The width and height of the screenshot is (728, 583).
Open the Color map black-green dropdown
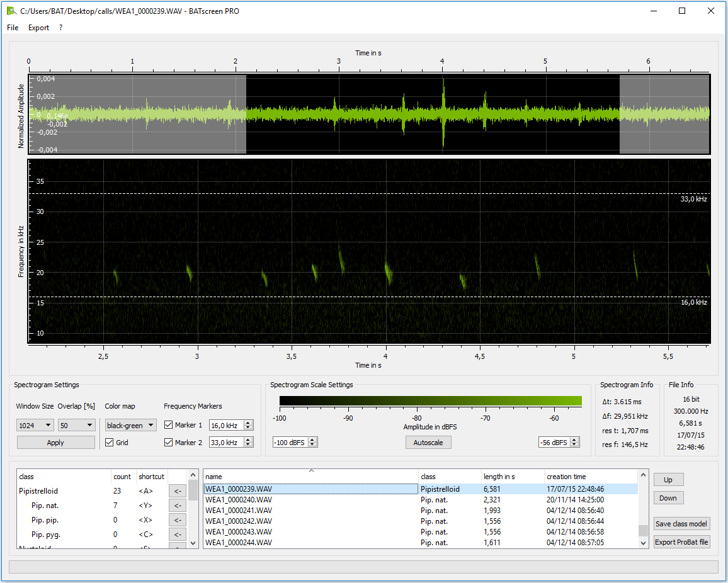pyautogui.click(x=130, y=425)
